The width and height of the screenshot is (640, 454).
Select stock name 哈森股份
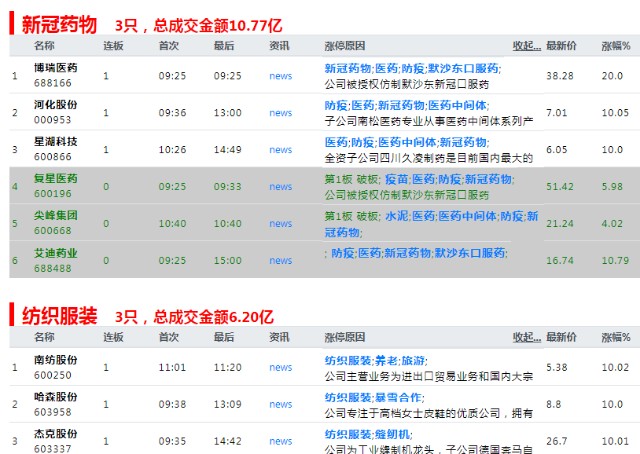[56, 397]
